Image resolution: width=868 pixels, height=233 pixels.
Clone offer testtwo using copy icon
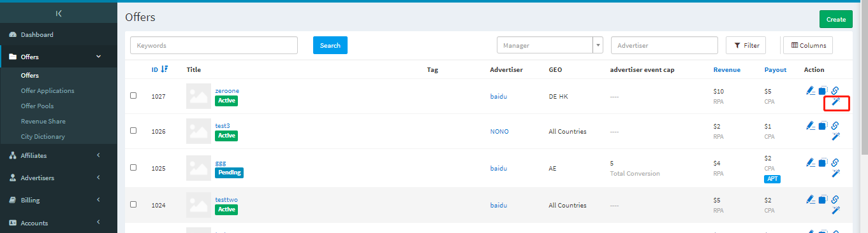click(823, 199)
